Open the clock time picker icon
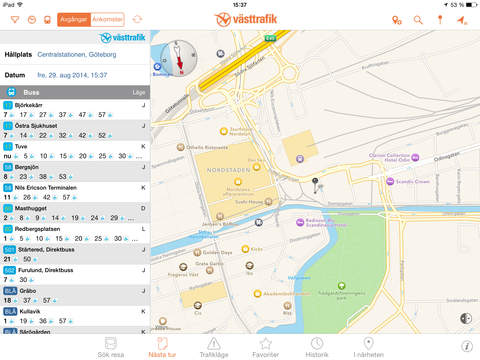This screenshot has height=360, width=480. click(x=32, y=20)
